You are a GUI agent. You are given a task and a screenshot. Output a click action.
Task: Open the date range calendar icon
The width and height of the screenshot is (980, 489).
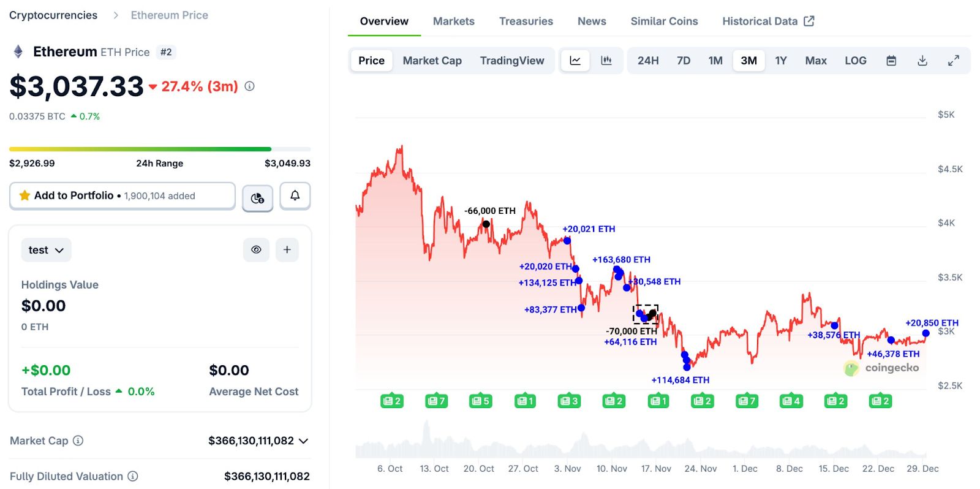tap(891, 60)
